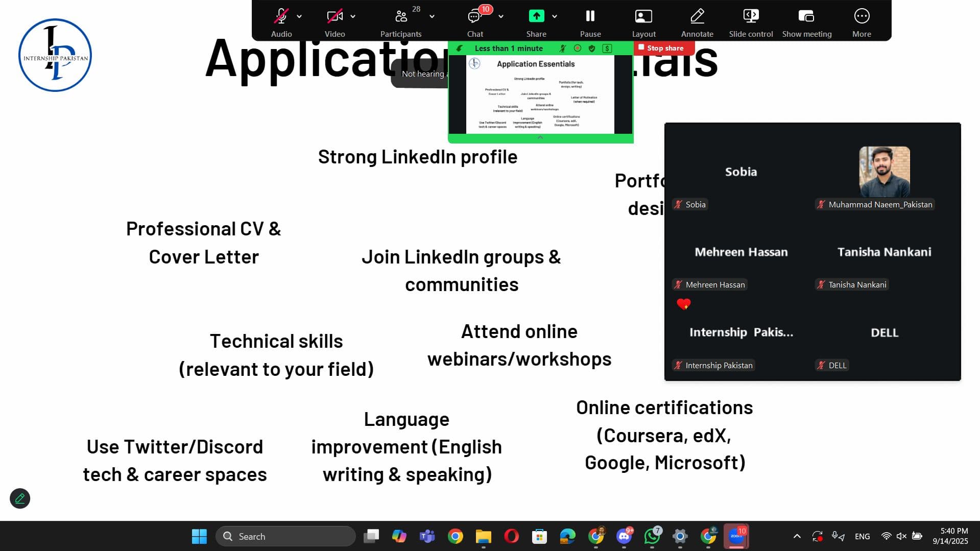Unmute the microphone with the Audio icon
980x551 pixels.
click(281, 16)
